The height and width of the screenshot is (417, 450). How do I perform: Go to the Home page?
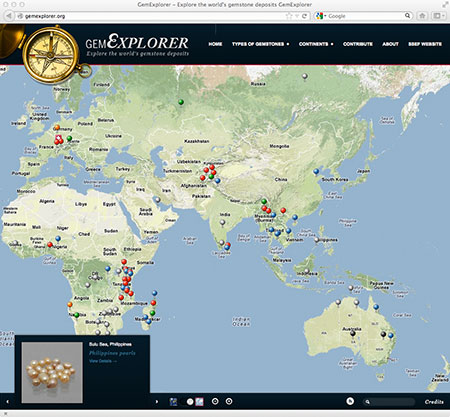(215, 44)
